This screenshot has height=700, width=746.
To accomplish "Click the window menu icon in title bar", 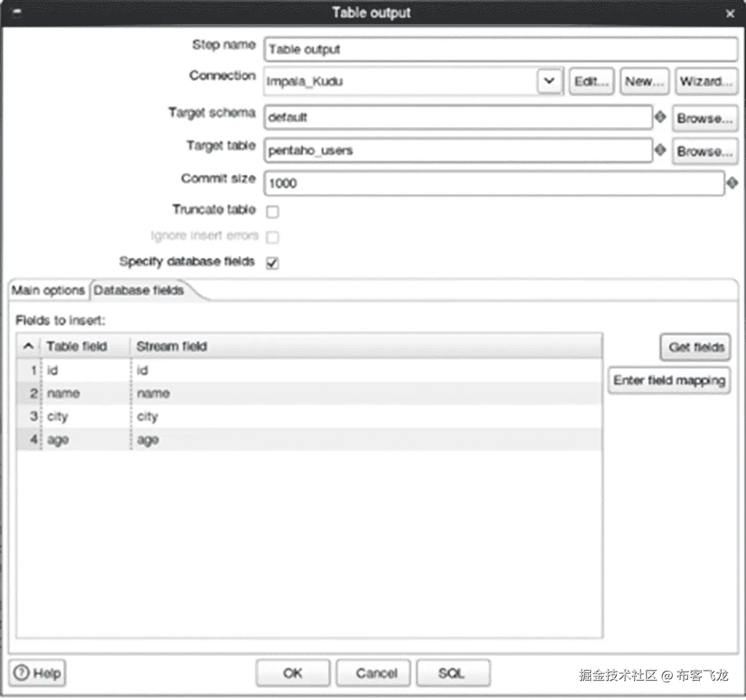I will click(x=17, y=13).
